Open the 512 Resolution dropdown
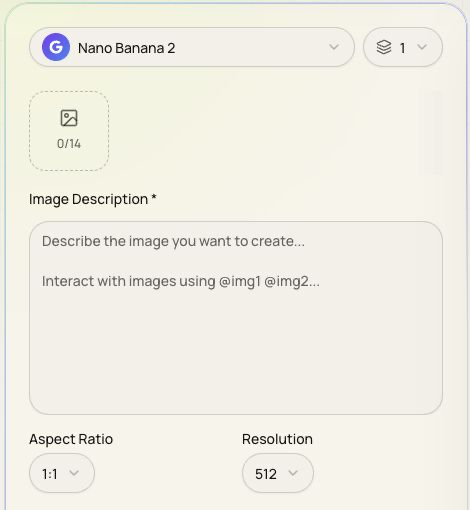 [278, 473]
